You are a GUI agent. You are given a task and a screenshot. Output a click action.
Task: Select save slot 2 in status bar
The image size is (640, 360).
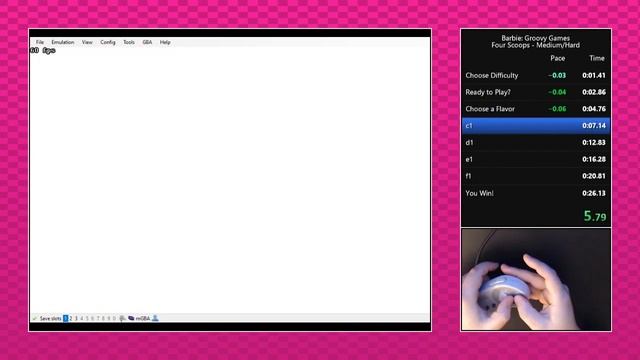[71, 318]
